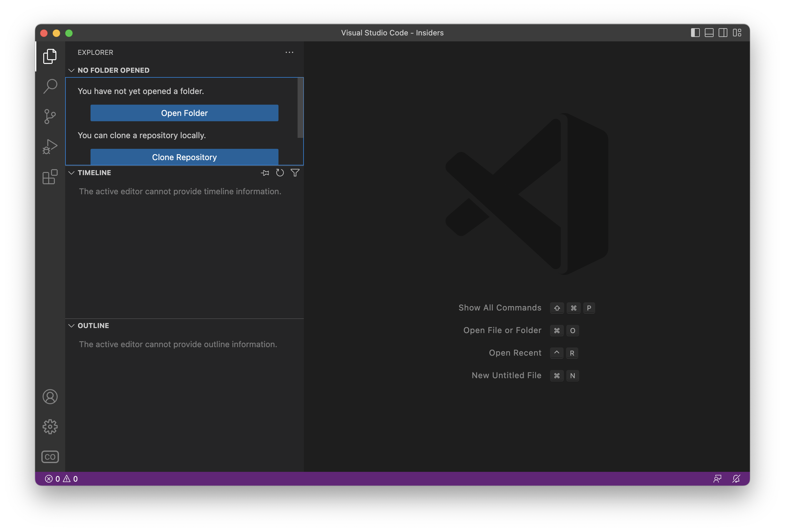
Task: Collapse the Outline section
Action: pyautogui.click(x=71, y=326)
